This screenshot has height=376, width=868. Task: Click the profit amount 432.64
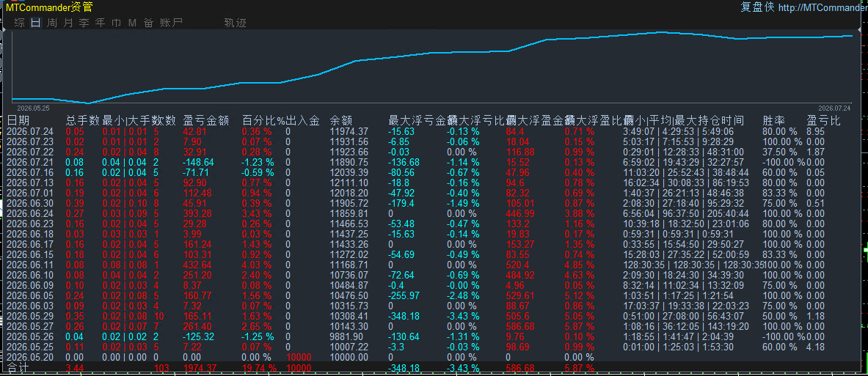pos(197,265)
